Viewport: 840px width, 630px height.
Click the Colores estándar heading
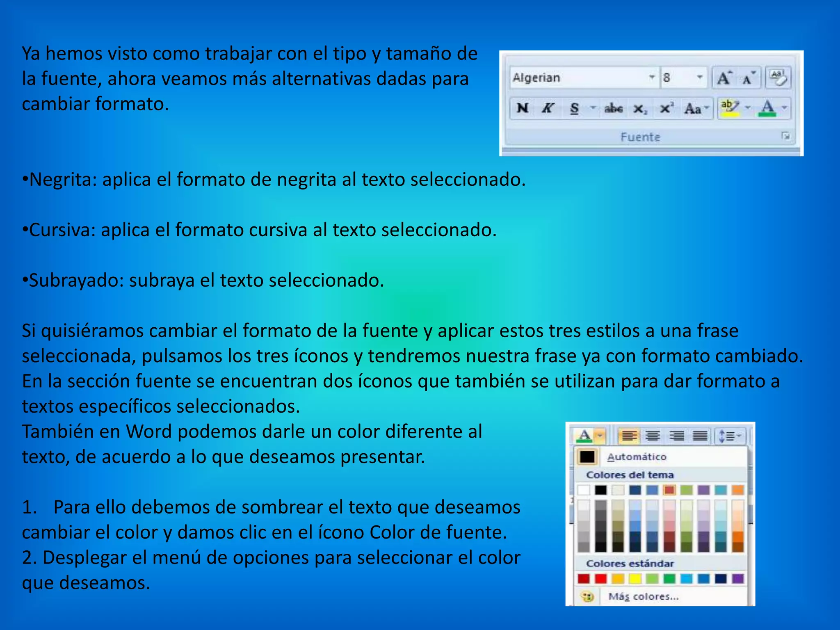click(x=630, y=564)
